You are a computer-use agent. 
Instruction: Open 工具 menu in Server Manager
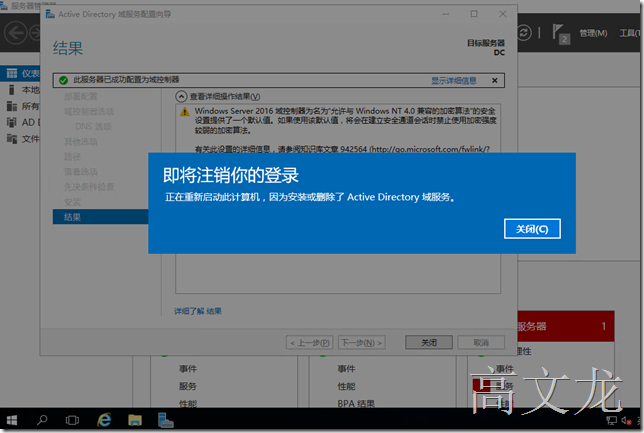click(630, 33)
